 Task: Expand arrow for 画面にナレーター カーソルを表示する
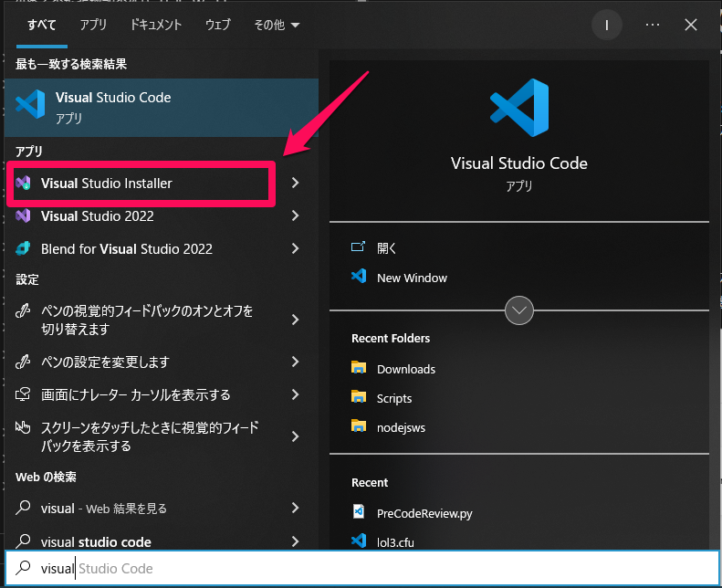pyautogui.click(x=296, y=394)
